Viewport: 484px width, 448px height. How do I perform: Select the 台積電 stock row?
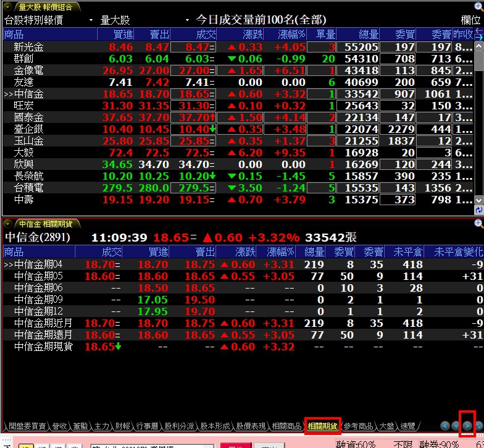click(x=238, y=188)
